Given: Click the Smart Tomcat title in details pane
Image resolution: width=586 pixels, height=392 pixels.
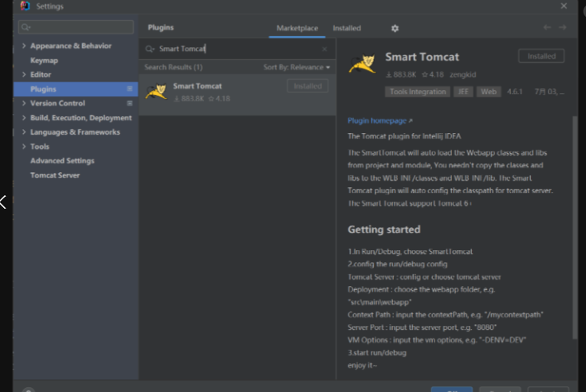Looking at the screenshot, I should [422, 57].
